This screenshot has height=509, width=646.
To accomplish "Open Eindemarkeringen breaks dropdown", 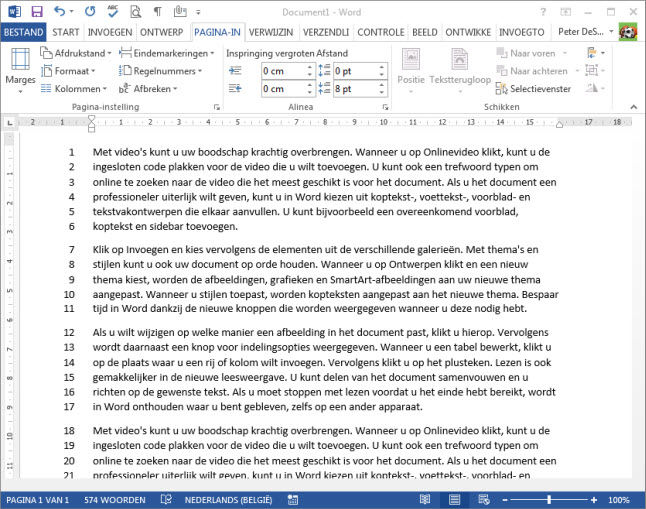I will tap(166, 53).
